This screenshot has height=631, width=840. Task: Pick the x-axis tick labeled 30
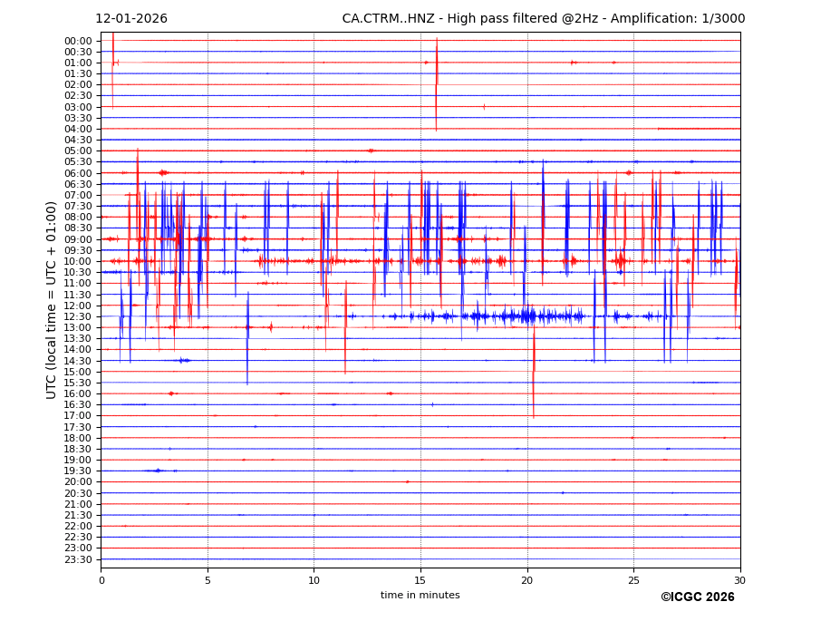point(740,580)
